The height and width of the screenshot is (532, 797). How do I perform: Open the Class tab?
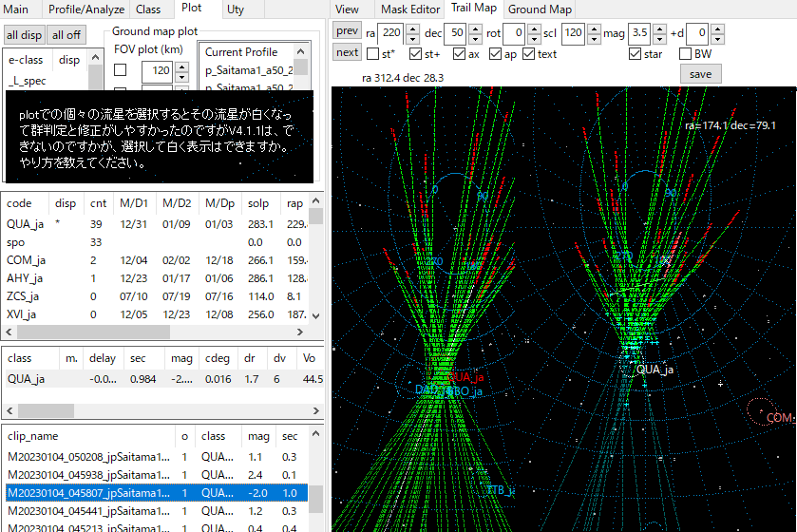point(148,9)
